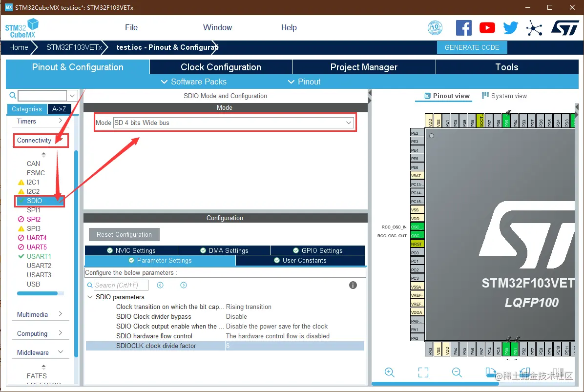Click in the peripheral search input field
This screenshot has width=584, height=392.
pyautogui.click(x=42, y=96)
